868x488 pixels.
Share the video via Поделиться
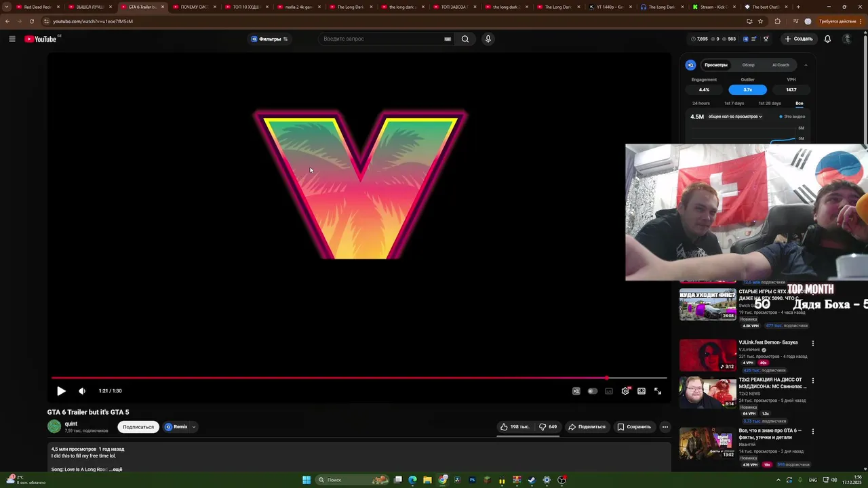(x=587, y=427)
